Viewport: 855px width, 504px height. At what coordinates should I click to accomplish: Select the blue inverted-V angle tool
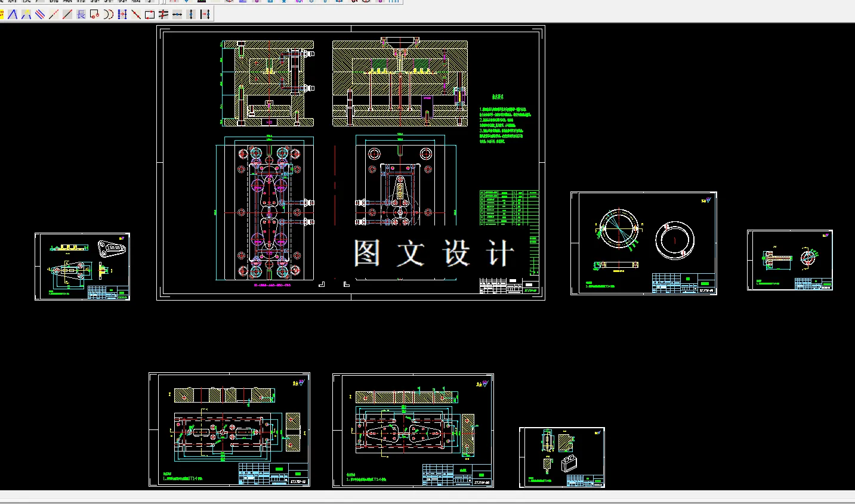pyautogui.click(x=13, y=14)
